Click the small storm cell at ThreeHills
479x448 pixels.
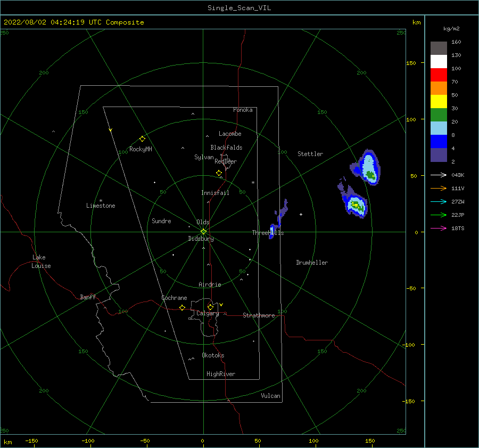point(272,231)
